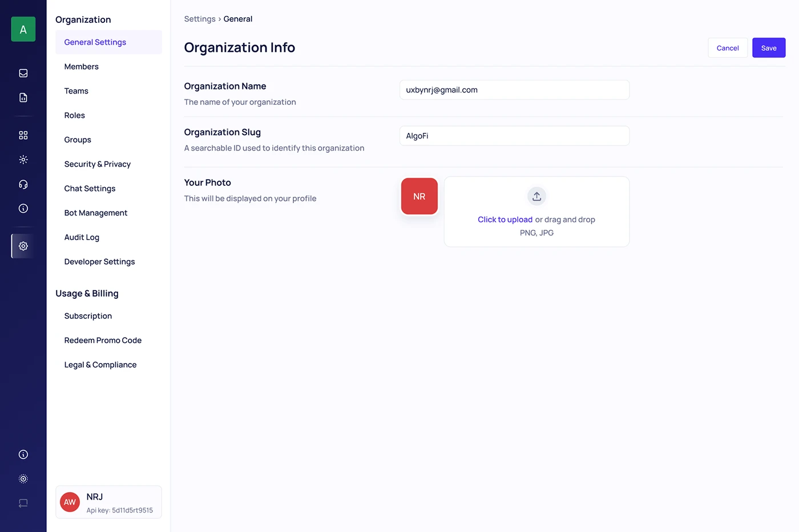Click the Cancel button

728,48
